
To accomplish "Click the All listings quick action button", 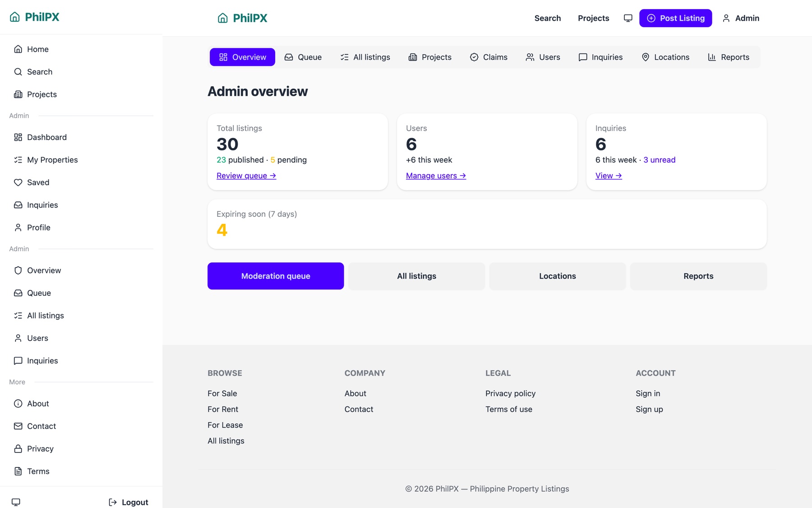I will 416,276.
